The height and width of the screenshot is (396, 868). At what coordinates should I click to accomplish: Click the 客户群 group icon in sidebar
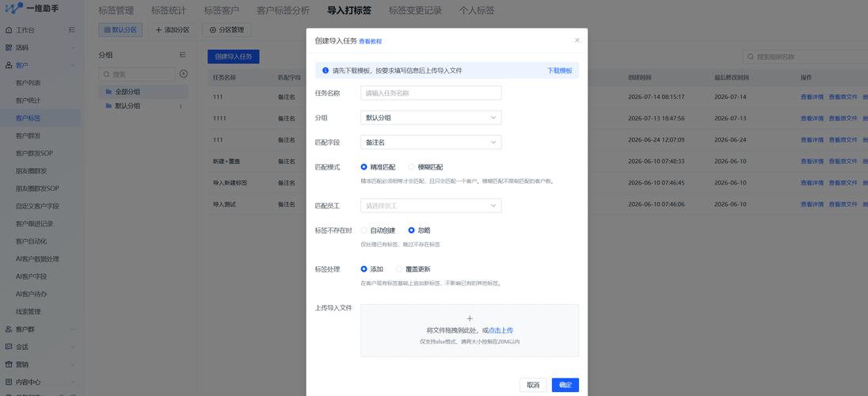8,329
